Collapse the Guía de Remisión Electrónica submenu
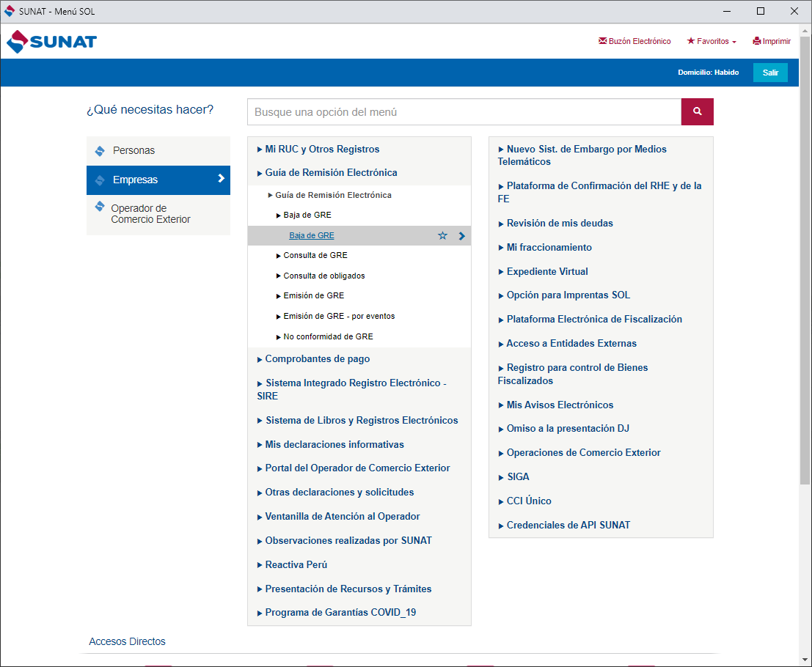This screenshot has height=667, width=812. (330, 195)
